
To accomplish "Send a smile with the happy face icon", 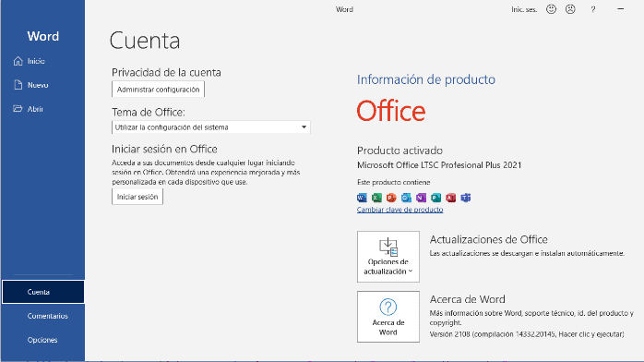I will [x=551, y=9].
